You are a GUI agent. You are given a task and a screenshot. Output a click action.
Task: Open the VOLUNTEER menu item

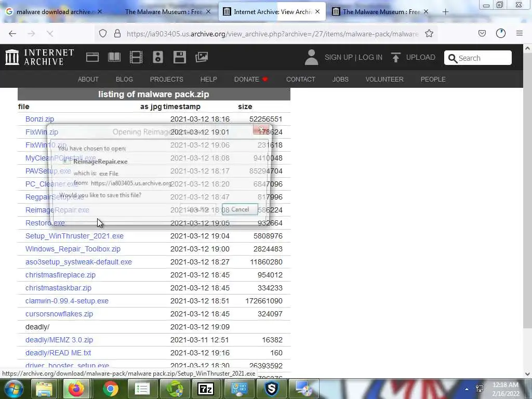click(384, 79)
